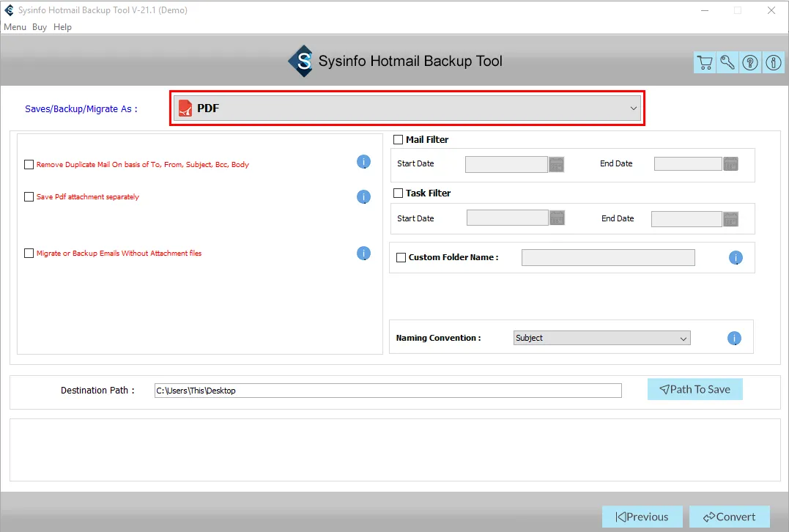Close the Sysinfo Hotmail Backup window

point(771,10)
